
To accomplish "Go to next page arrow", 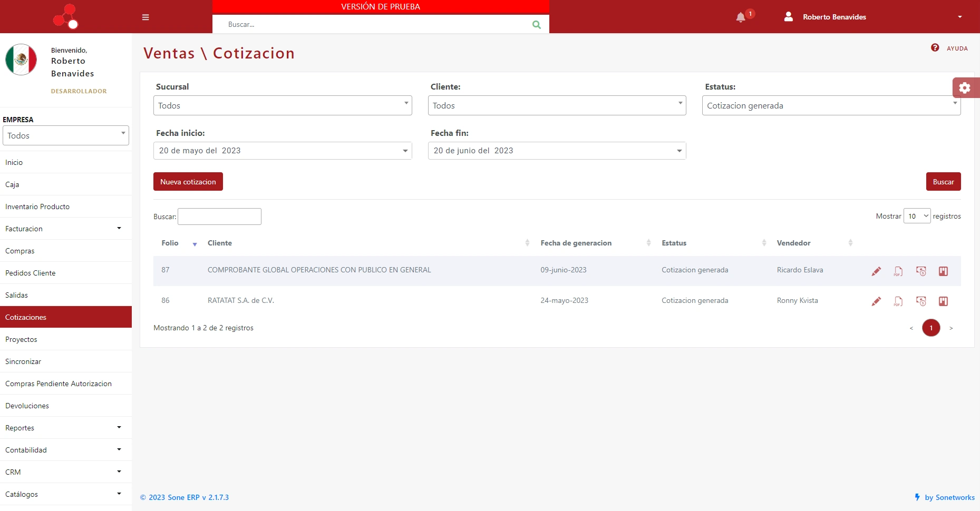I will 951,328.
